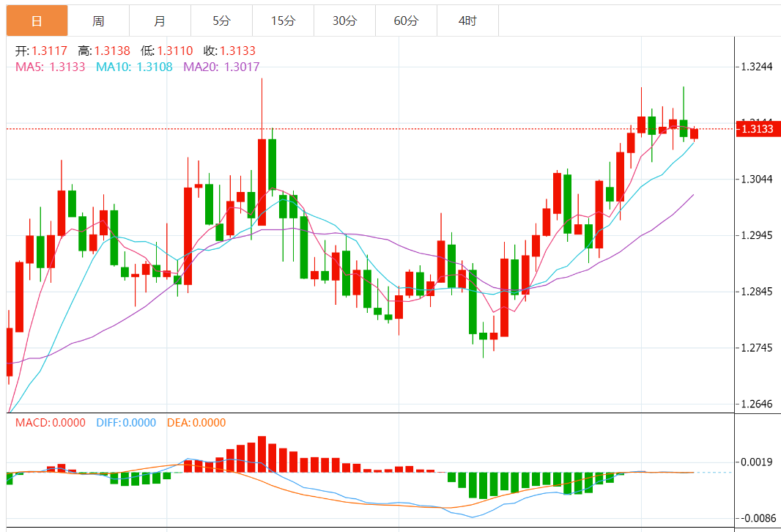Click the 1.2845 price axis label
The height and width of the screenshot is (532, 781).
point(757,292)
